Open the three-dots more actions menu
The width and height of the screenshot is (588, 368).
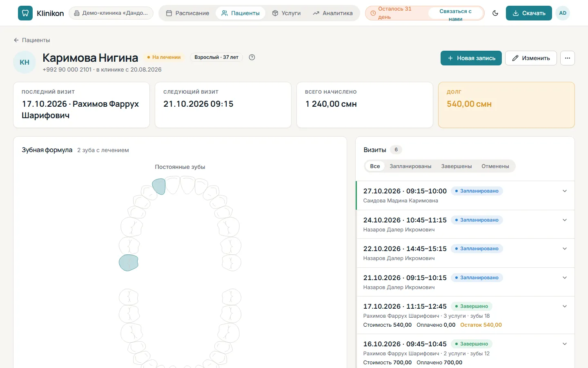568,58
